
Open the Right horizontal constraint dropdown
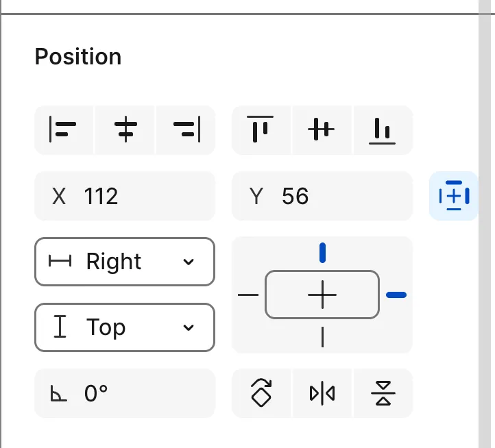pyautogui.click(x=125, y=262)
